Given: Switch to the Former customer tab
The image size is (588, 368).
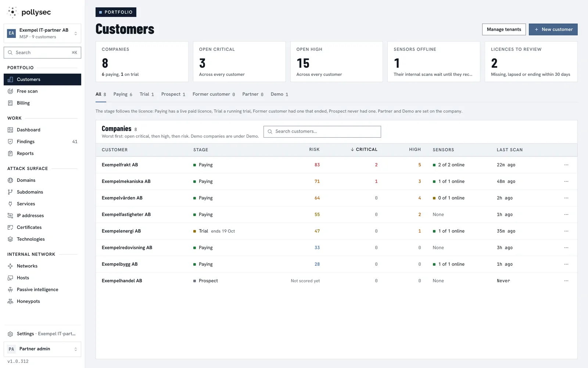Looking at the screenshot, I should pyautogui.click(x=214, y=95).
